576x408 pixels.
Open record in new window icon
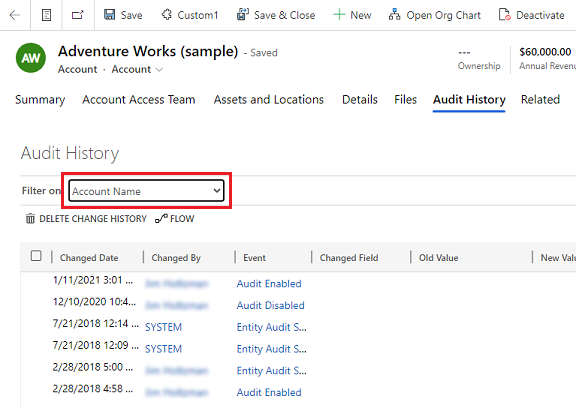point(78,15)
